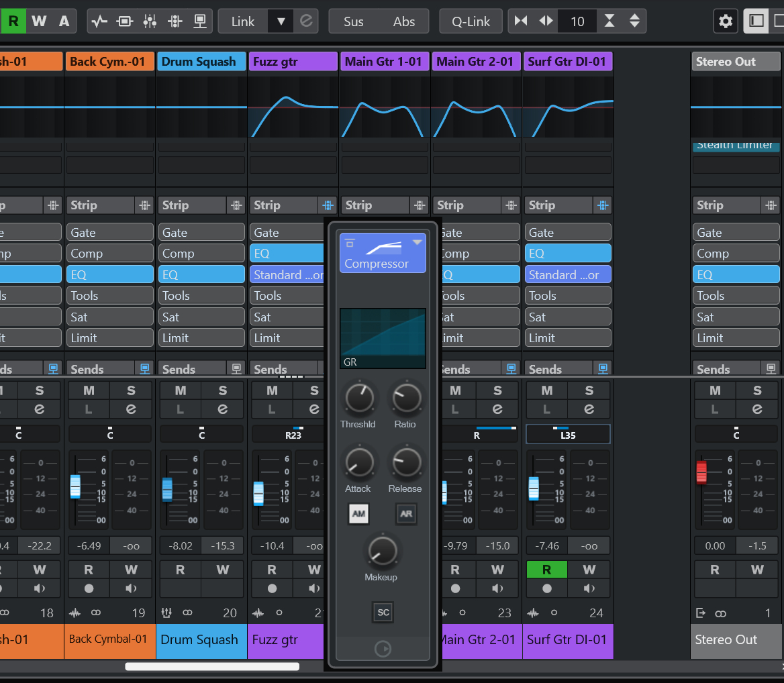Click the left zone layout icon in toolbar

click(756, 21)
